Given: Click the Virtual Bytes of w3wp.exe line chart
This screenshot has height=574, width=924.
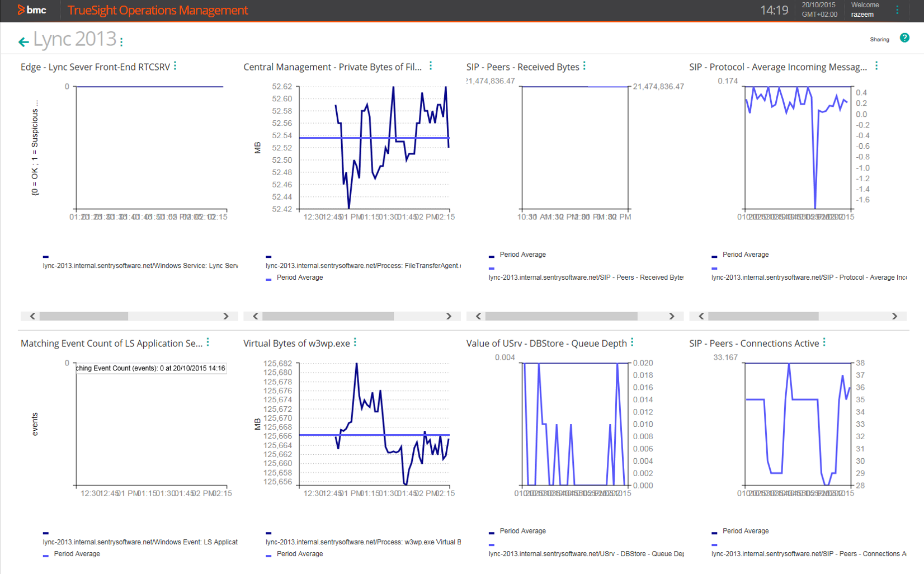Looking at the screenshot, I should pyautogui.click(x=374, y=424).
